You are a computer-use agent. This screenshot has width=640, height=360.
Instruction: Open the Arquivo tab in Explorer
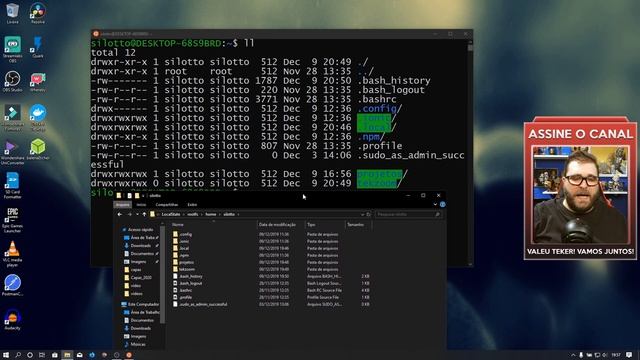pos(122,204)
